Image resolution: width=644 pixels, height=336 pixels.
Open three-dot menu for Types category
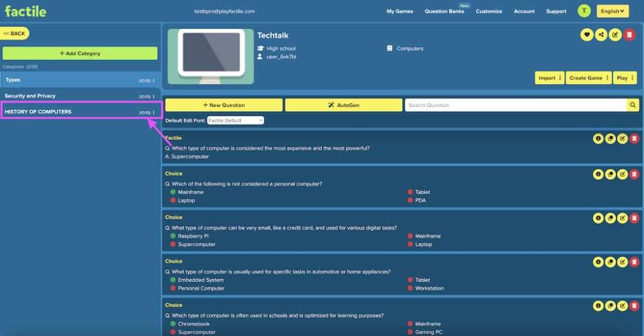pyautogui.click(x=154, y=81)
